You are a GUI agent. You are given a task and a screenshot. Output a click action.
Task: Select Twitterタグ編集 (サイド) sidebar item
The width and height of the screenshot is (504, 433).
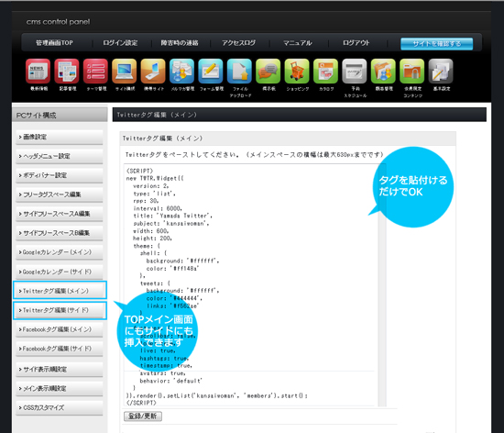tap(60, 310)
